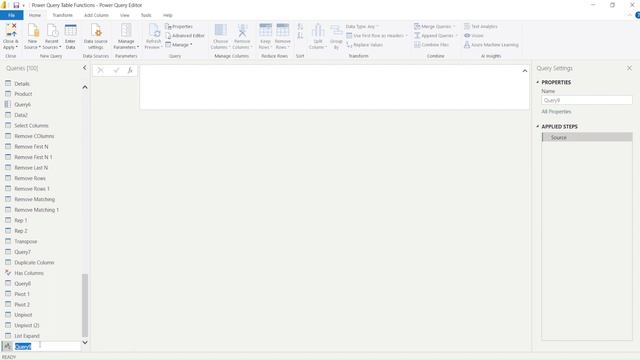
Task: Select the Details query
Action: [x=22, y=84]
